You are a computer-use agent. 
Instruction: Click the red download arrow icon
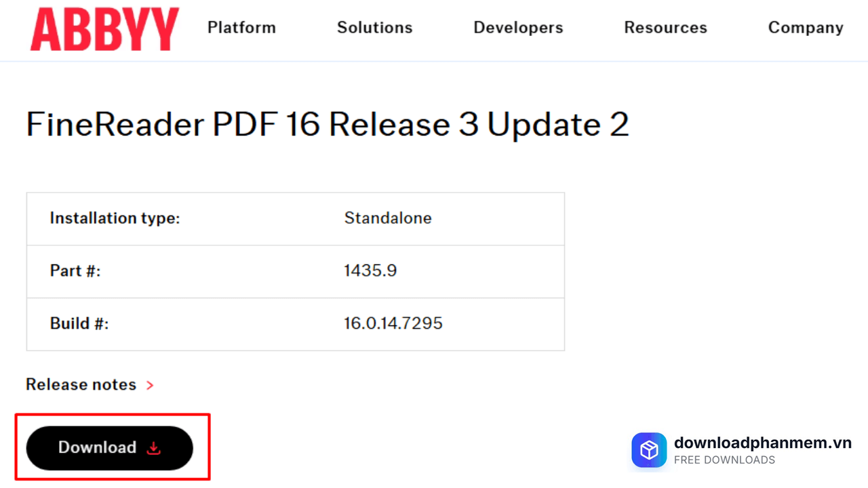[x=154, y=448]
